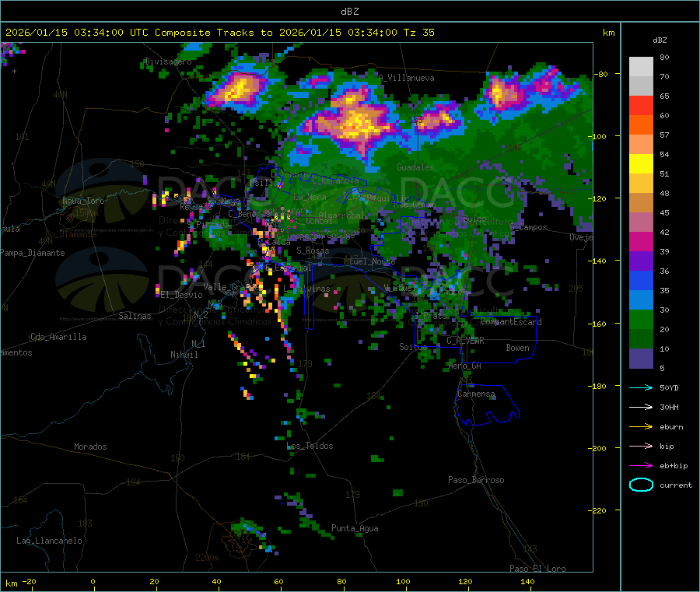Click the 'S_Rosas' map label

tap(313, 250)
